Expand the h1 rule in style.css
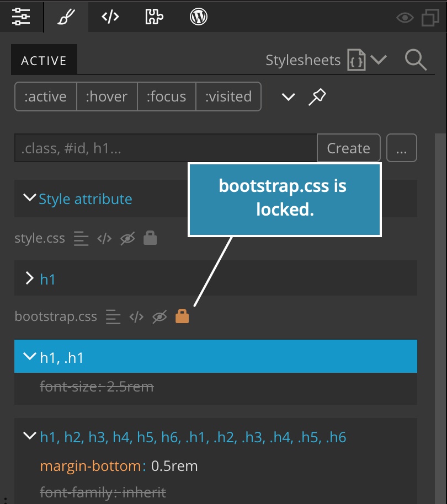Image resolution: width=447 pixels, height=504 pixels. [30, 278]
